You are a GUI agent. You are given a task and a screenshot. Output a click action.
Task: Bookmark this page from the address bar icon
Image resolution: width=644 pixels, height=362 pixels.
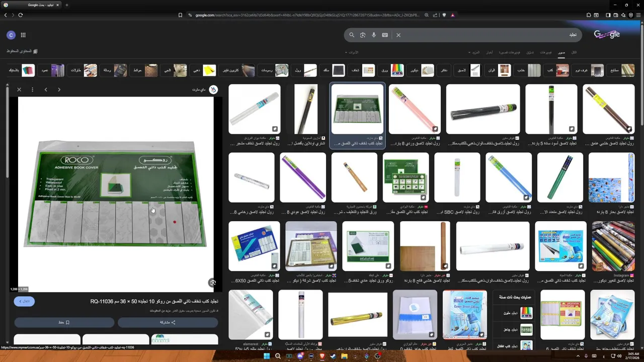pyautogui.click(x=180, y=15)
